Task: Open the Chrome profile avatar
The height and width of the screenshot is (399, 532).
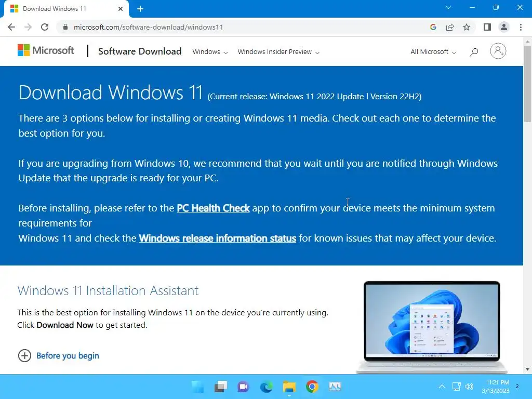Action: tap(504, 27)
